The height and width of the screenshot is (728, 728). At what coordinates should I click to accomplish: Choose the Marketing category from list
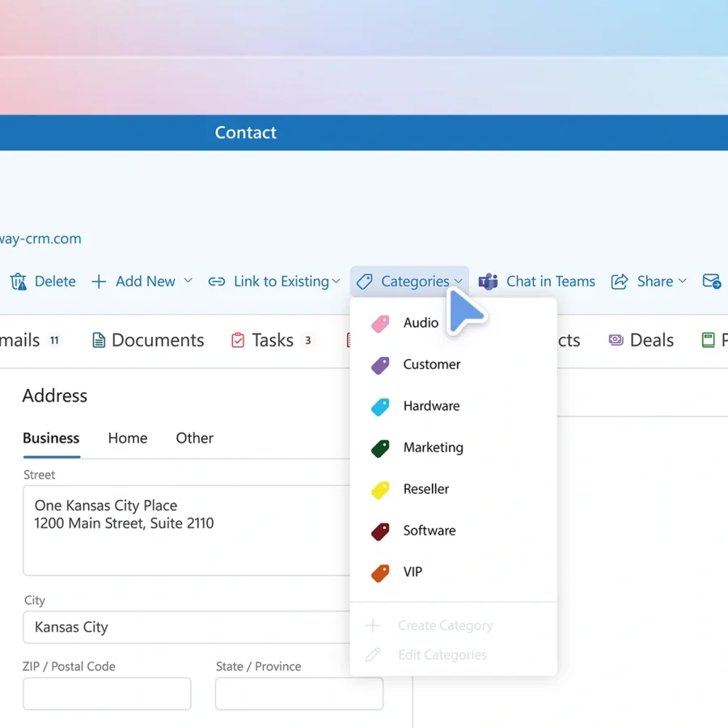pyautogui.click(x=433, y=447)
